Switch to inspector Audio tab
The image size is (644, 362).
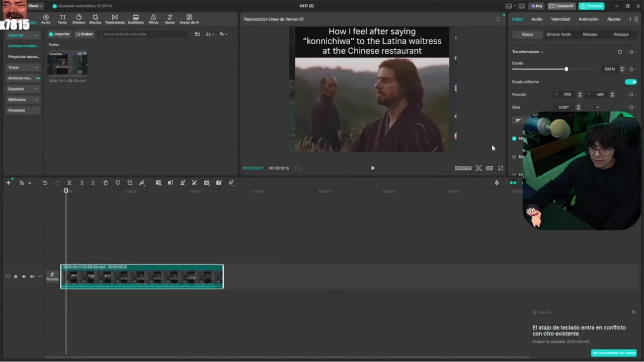coord(537,19)
